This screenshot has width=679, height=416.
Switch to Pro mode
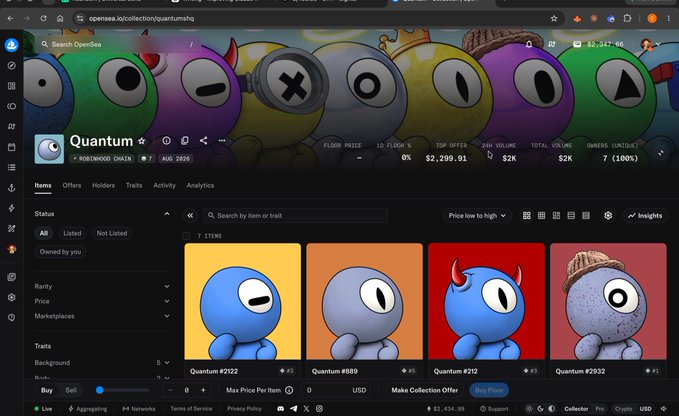tap(599, 409)
